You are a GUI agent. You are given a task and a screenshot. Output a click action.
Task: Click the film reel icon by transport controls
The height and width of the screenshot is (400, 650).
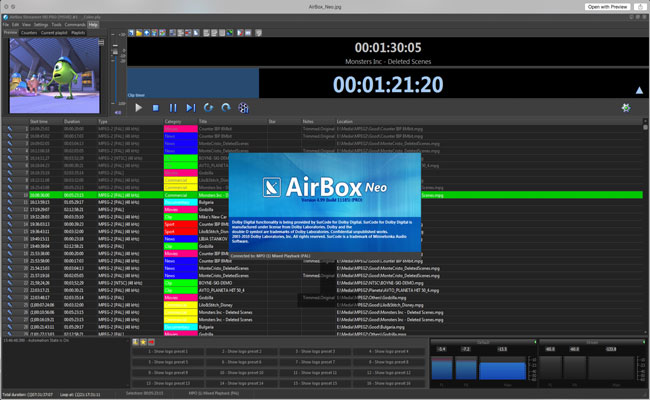tap(243, 108)
